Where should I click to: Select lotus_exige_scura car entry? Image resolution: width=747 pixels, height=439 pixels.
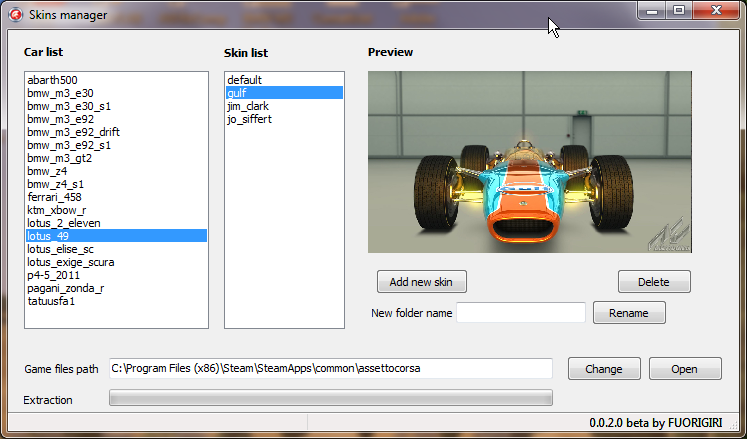(116, 262)
